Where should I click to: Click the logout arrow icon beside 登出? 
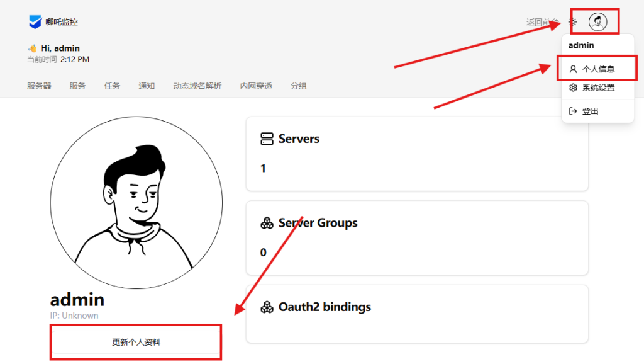coord(573,111)
